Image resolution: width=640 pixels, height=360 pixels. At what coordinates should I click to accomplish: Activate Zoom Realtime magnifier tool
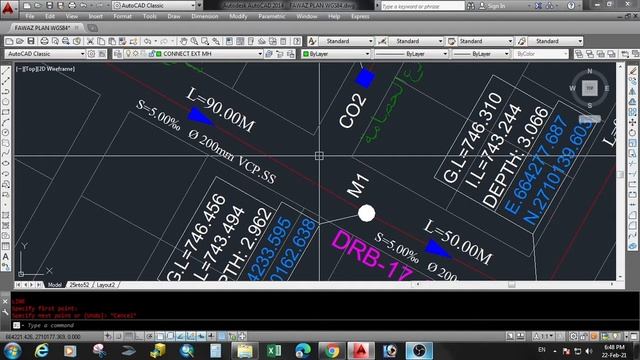pos(194,41)
